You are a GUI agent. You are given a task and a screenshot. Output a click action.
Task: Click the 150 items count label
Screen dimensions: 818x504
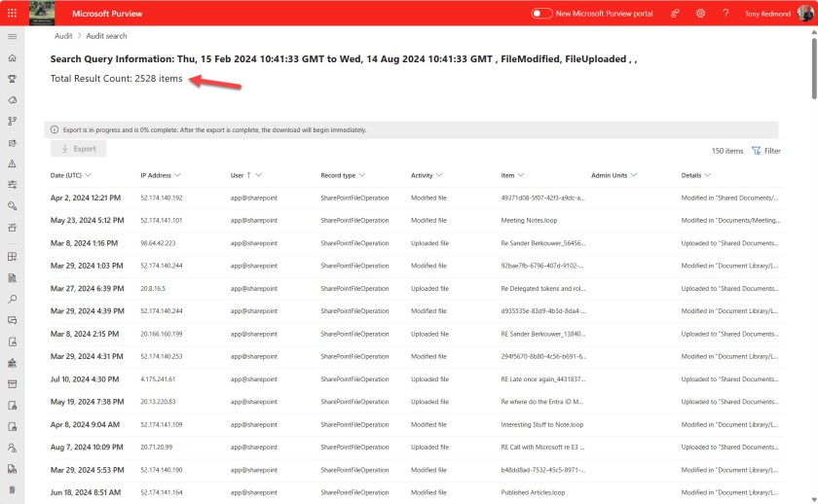[x=727, y=151]
